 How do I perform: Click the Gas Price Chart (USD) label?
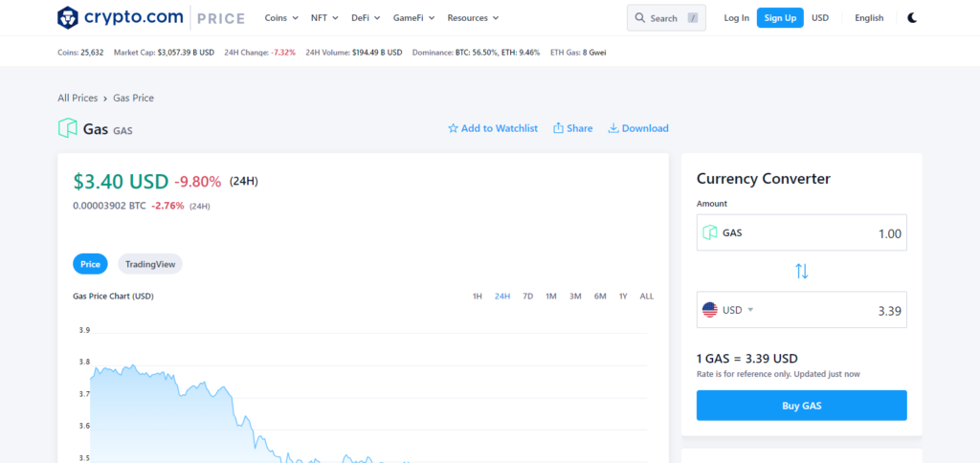[x=113, y=297]
